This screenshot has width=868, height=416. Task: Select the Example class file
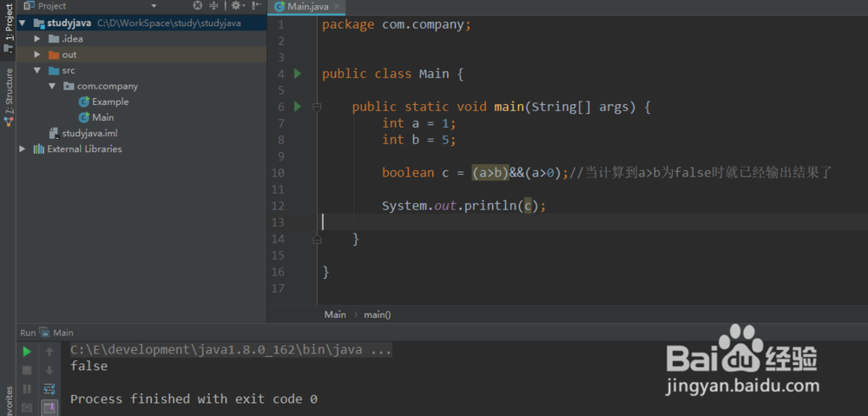(x=104, y=102)
